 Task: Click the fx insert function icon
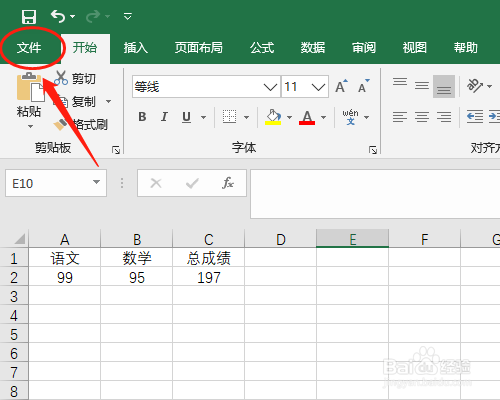point(228,183)
